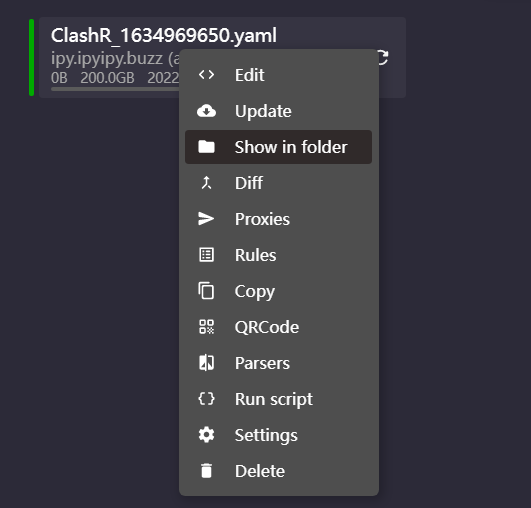Open Settings from the context menu
The width and height of the screenshot is (531, 508).
[278, 435]
